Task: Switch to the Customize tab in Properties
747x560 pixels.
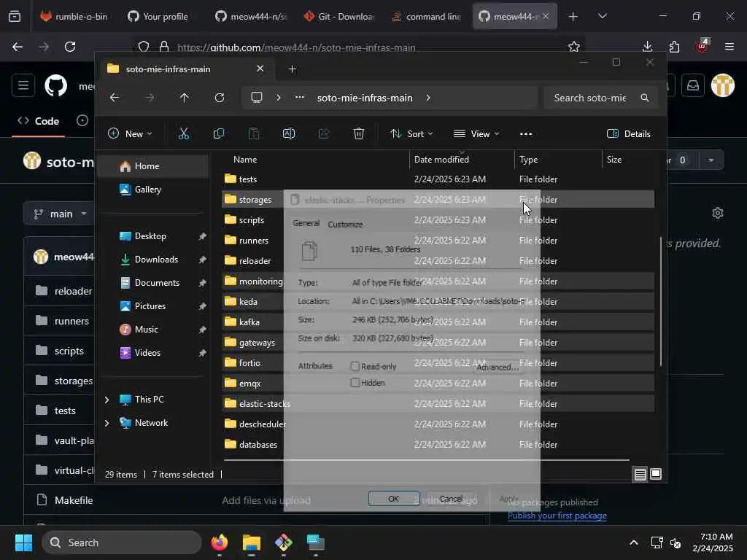Action: coord(345,225)
